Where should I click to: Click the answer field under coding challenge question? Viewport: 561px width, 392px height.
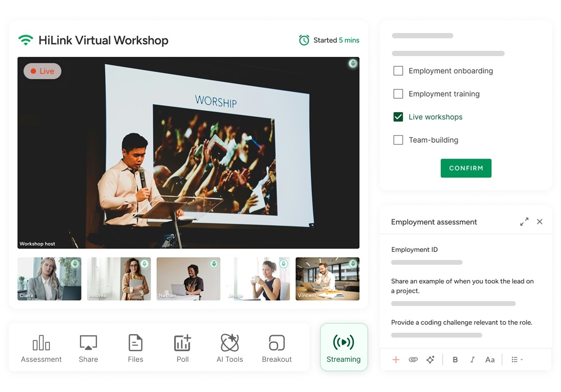tap(437, 335)
